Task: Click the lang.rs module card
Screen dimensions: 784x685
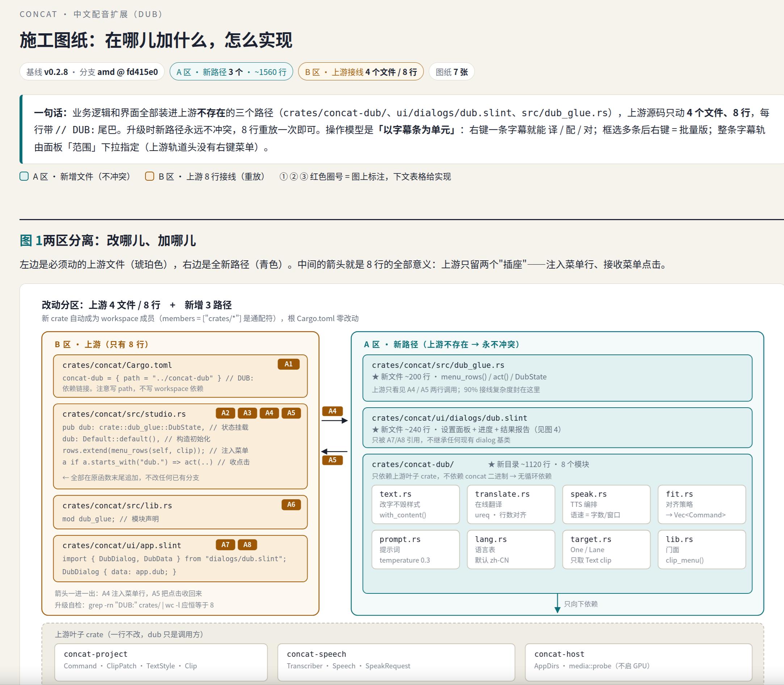Action: click(x=511, y=549)
